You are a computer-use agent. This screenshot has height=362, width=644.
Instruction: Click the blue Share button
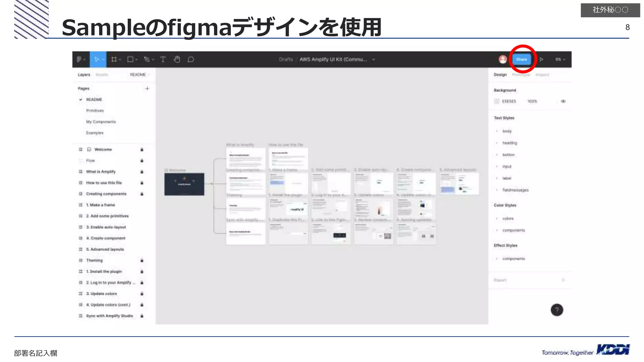coord(521,59)
